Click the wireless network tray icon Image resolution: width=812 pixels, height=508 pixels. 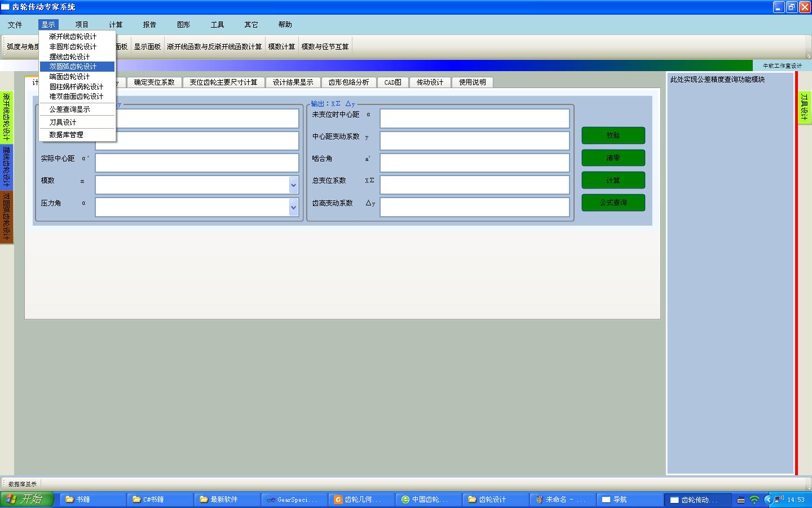(754, 500)
